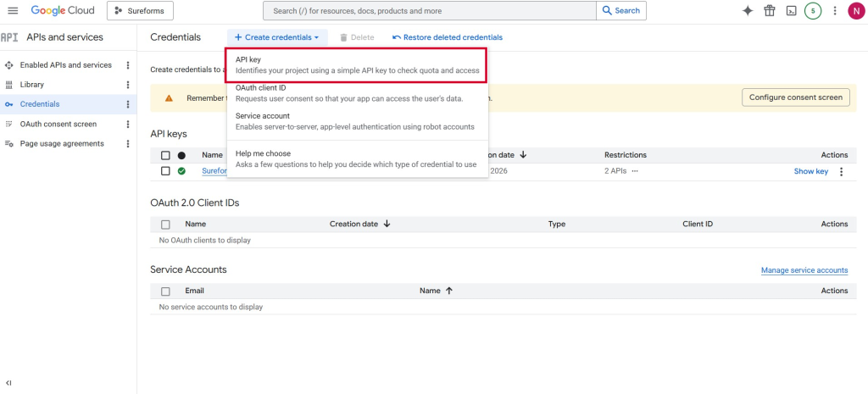
Task: Click Show key link
Action: [x=811, y=171]
